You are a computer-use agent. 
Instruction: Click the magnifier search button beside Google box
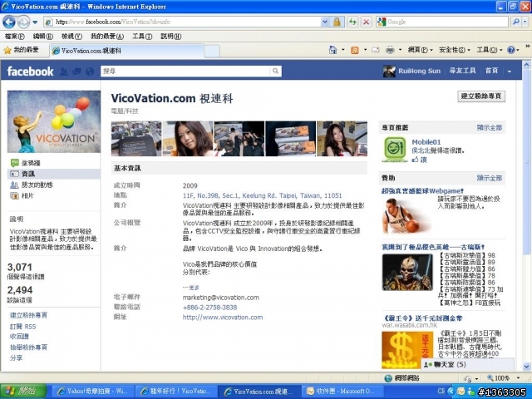pyautogui.click(x=515, y=22)
